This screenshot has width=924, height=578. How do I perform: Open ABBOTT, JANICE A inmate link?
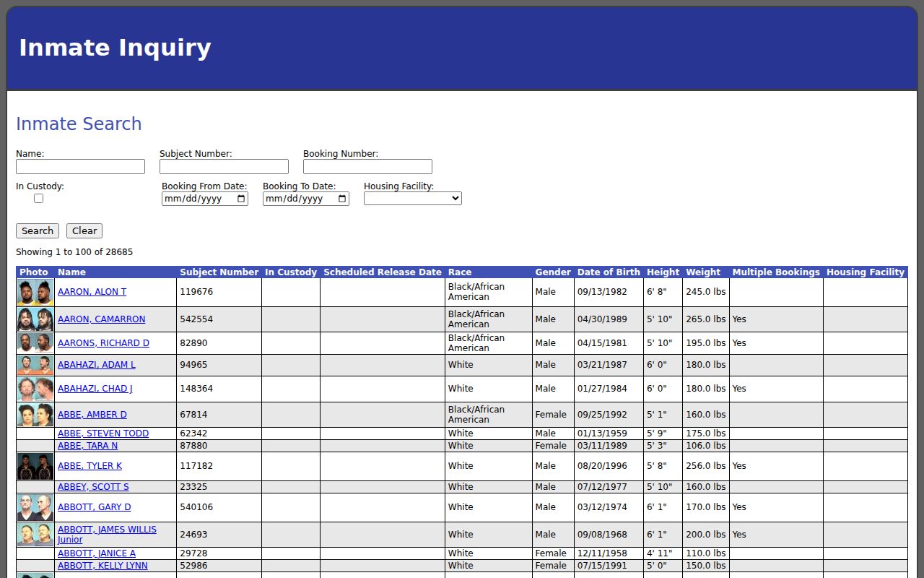[97, 553]
